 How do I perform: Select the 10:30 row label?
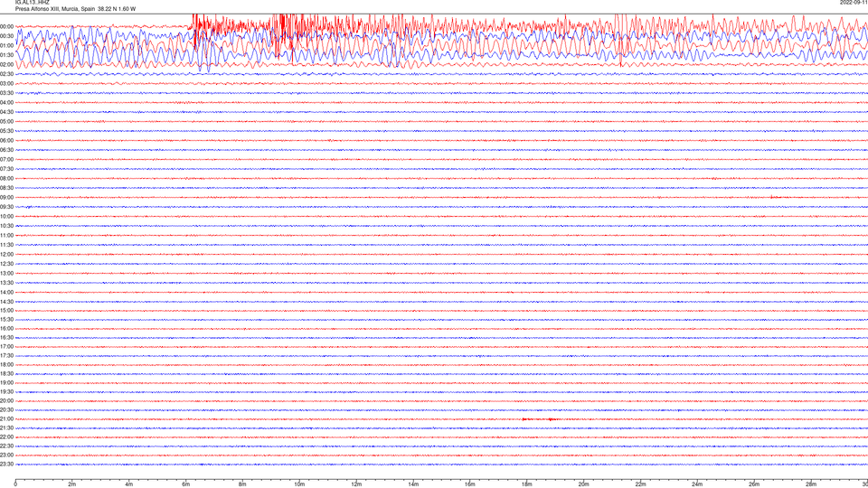click(6, 226)
